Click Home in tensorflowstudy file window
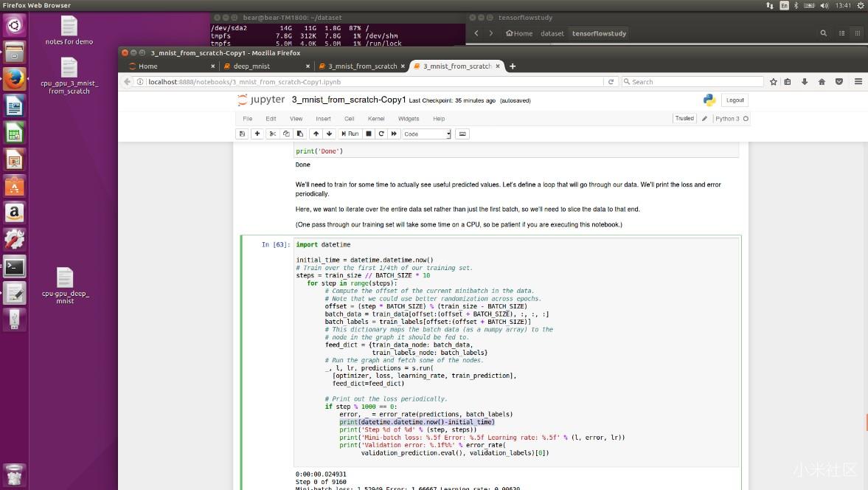Screen dimensions: 868x490 pos(518,33)
